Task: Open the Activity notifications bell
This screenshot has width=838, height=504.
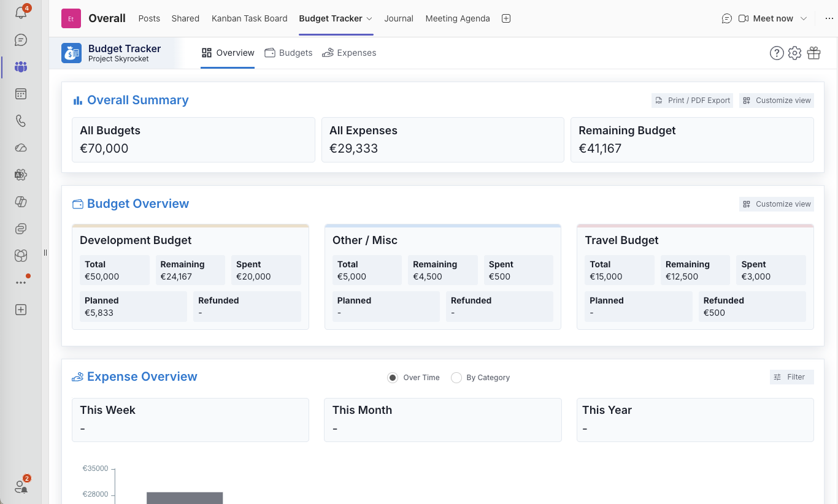Action: [21, 13]
